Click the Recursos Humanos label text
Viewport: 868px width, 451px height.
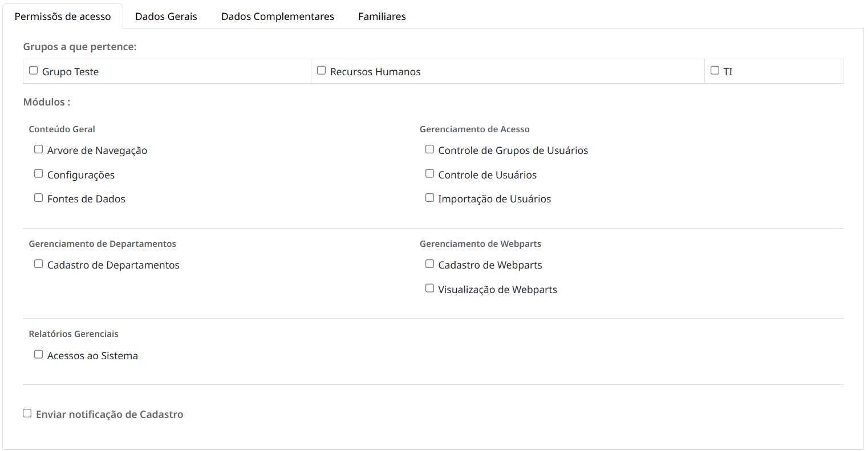[x=375, y=72]
